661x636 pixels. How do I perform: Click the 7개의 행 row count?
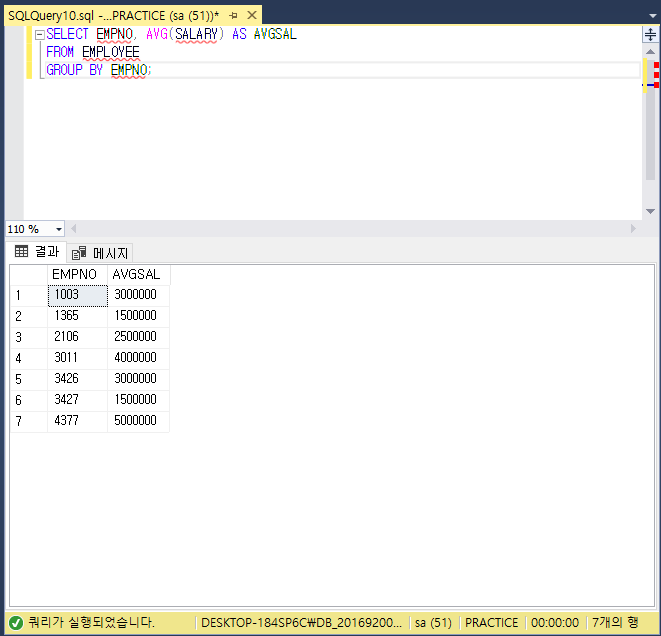pos(615,623)
